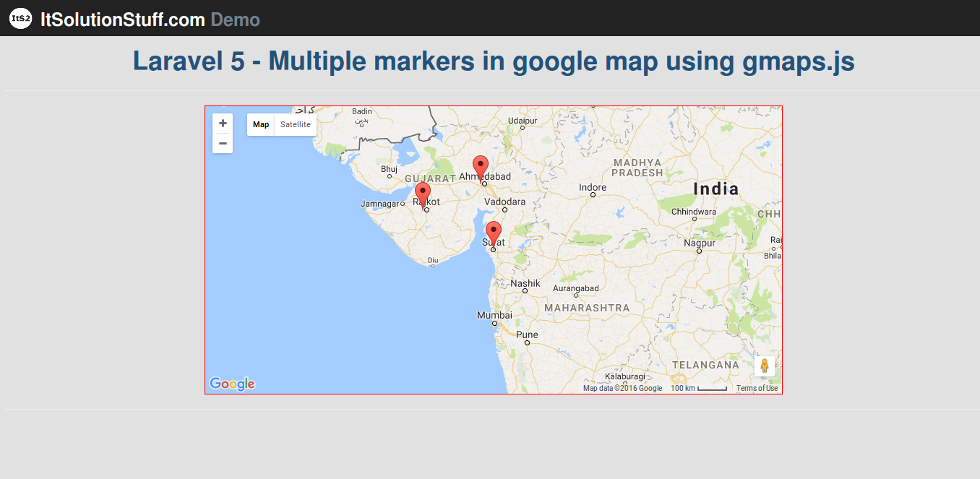Click the Indore city label

[x=593, y=187]
